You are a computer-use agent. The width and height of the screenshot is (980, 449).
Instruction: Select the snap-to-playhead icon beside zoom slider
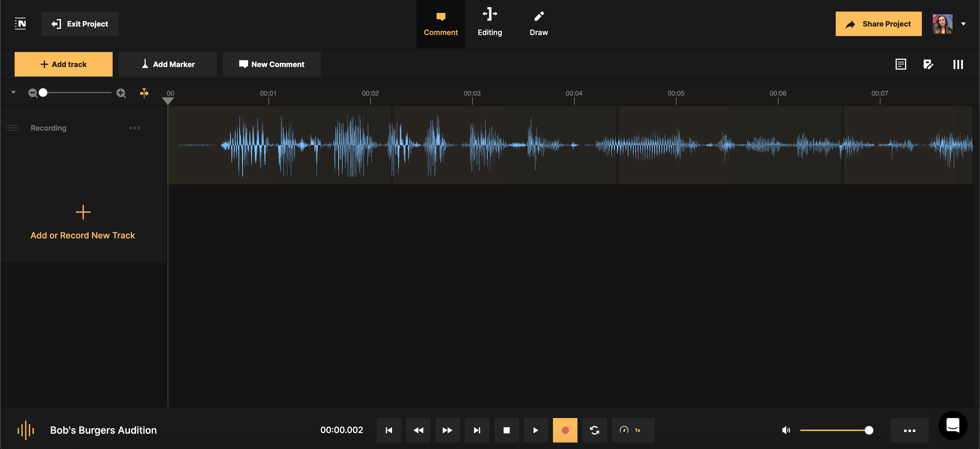point(145,93)
